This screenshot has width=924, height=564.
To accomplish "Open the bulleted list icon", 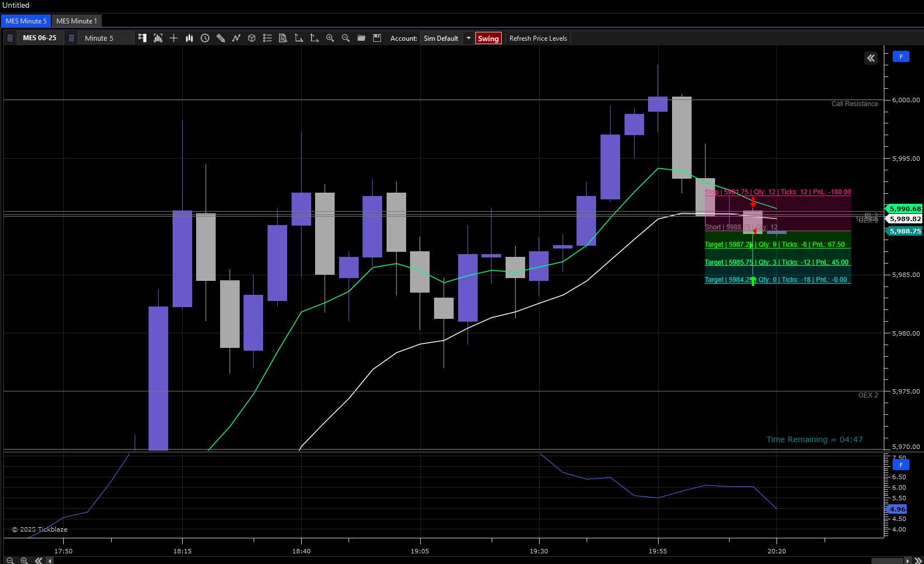I will [268, 38].
